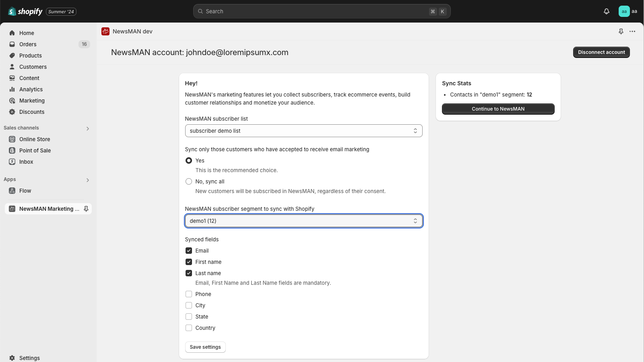Open the aa account avatar menu
644x362 pixels.
624,11
